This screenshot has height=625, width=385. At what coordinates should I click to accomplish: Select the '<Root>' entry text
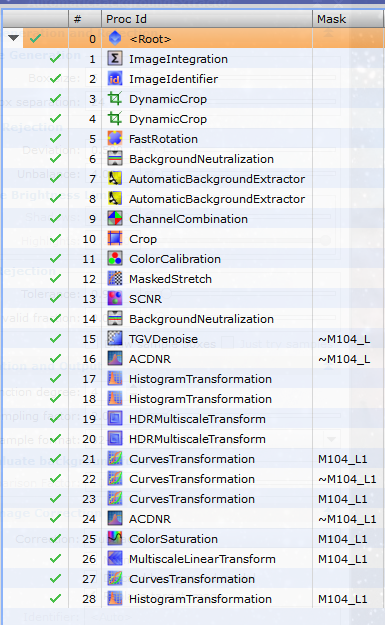click(x=150, y=39)
